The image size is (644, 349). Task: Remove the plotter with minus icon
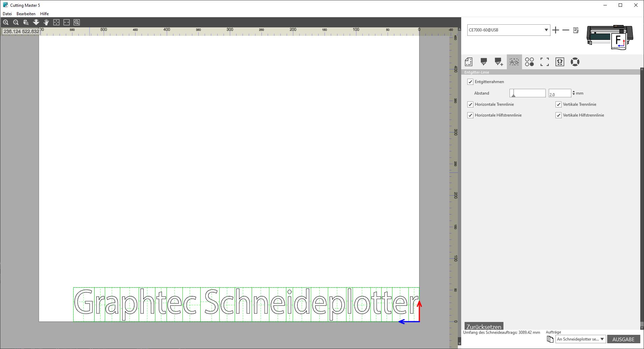pos(566,30)
